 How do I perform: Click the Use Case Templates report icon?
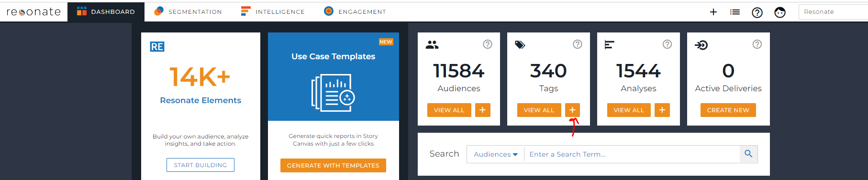333,93
